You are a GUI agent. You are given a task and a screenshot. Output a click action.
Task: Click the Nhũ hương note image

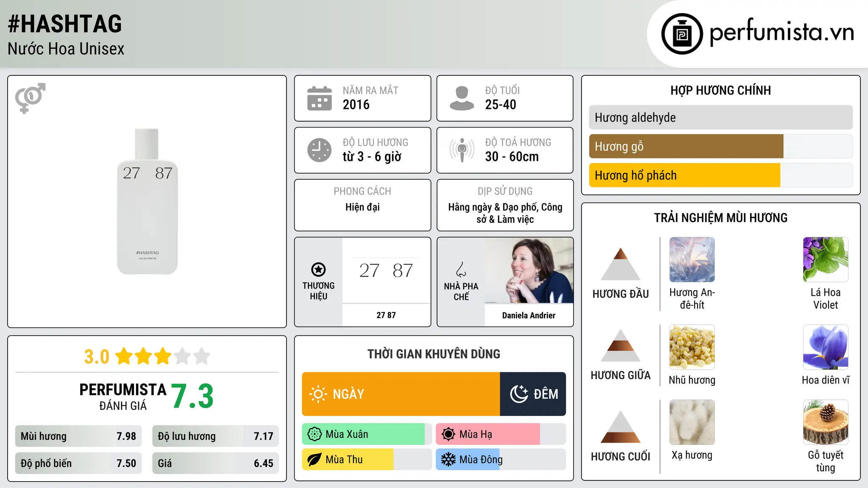pos(692,347)
